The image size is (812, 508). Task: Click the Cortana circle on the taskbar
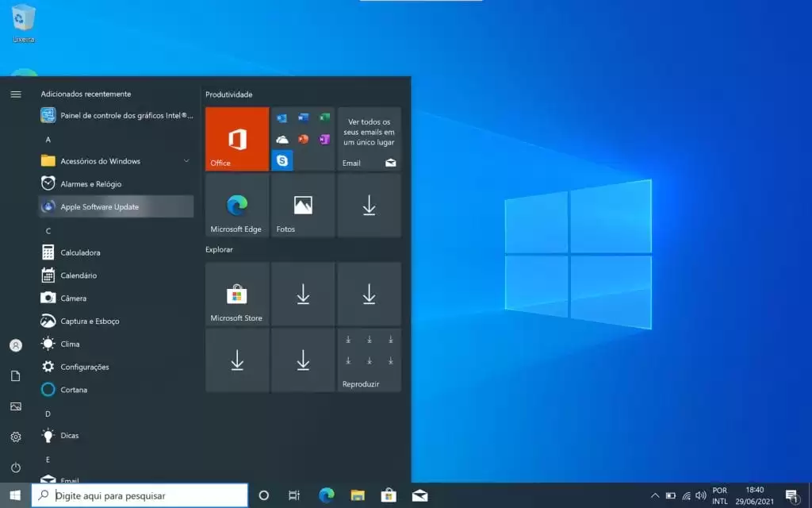pos(263,495)
